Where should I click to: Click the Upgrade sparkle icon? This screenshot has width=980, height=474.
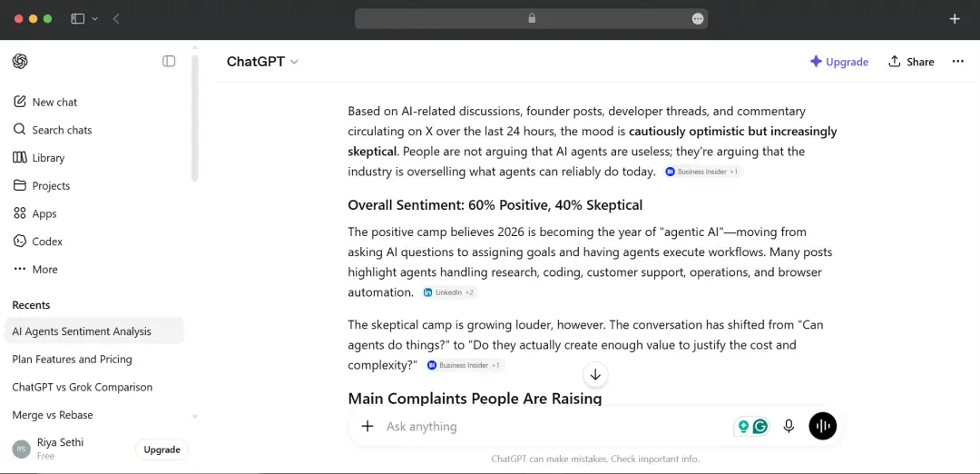tap(816, 61)
